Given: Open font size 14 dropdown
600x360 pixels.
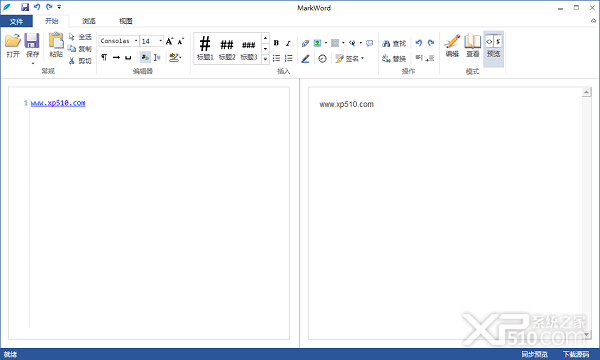Looking at the screenshot, I should click(160, 41).
